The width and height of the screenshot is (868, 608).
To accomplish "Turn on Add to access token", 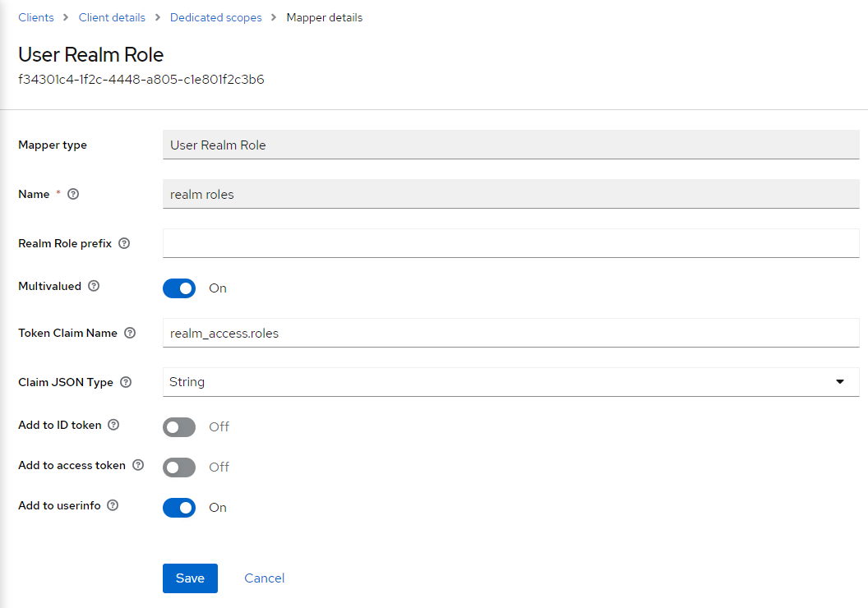I will click(x=179, y=467).
